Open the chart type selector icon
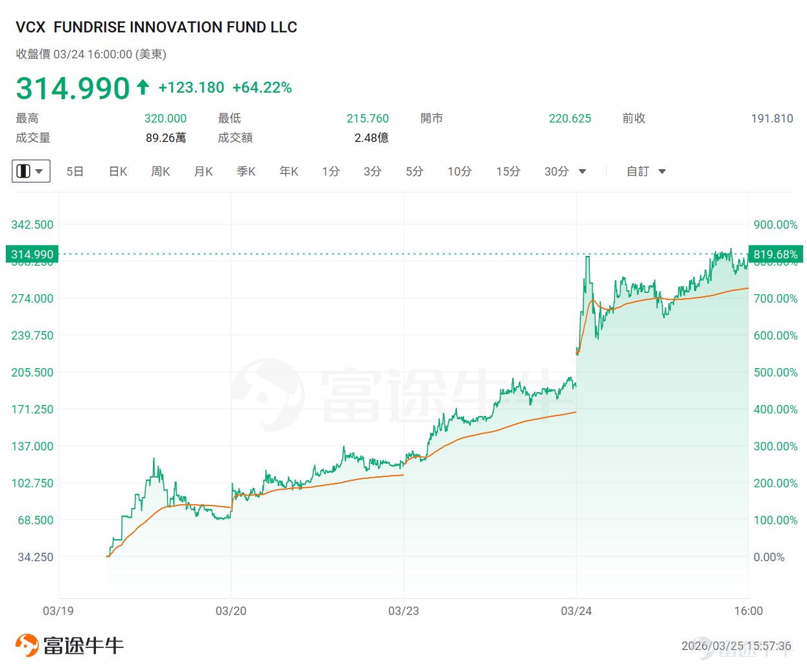Viewport: 807px width, 672px height. pos(23,171)
